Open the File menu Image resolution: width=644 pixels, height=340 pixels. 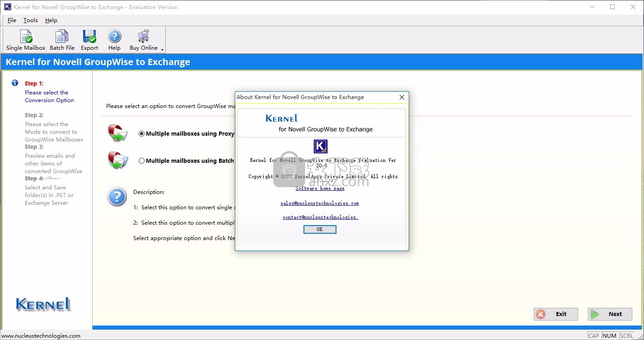[12, 20]
